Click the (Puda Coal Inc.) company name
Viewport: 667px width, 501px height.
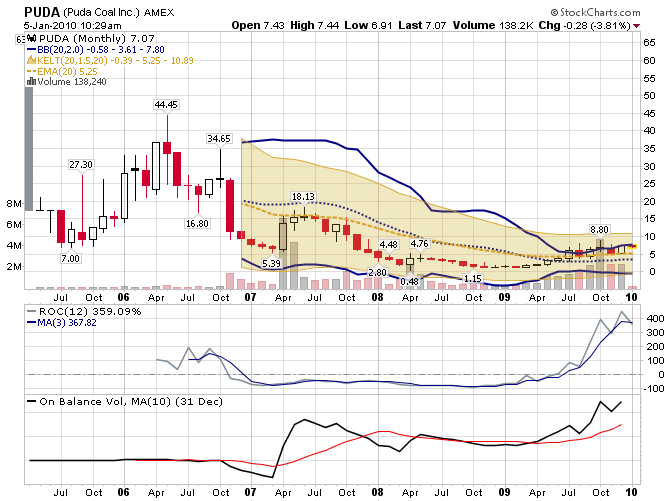[102, 13]
